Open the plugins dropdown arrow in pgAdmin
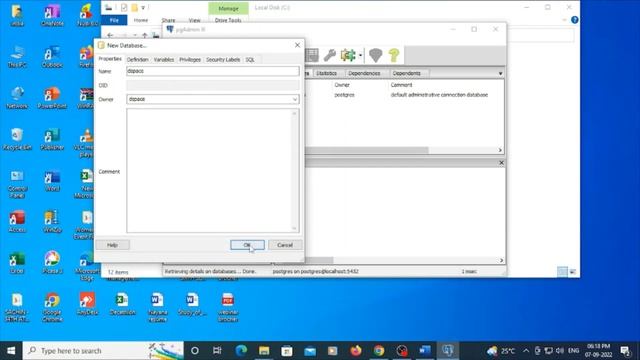The height and width of the screenshot is (360, 640). click(x=360, y=56)
